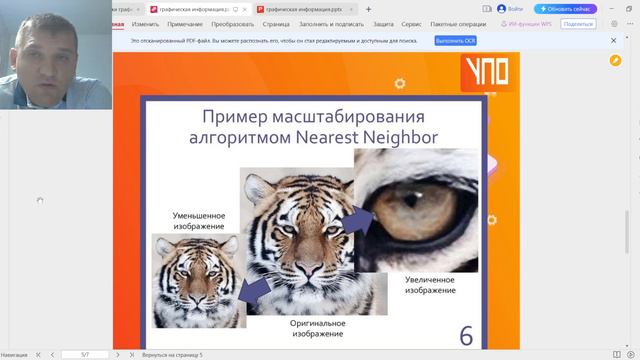Close the active PDF document tab

245,9
